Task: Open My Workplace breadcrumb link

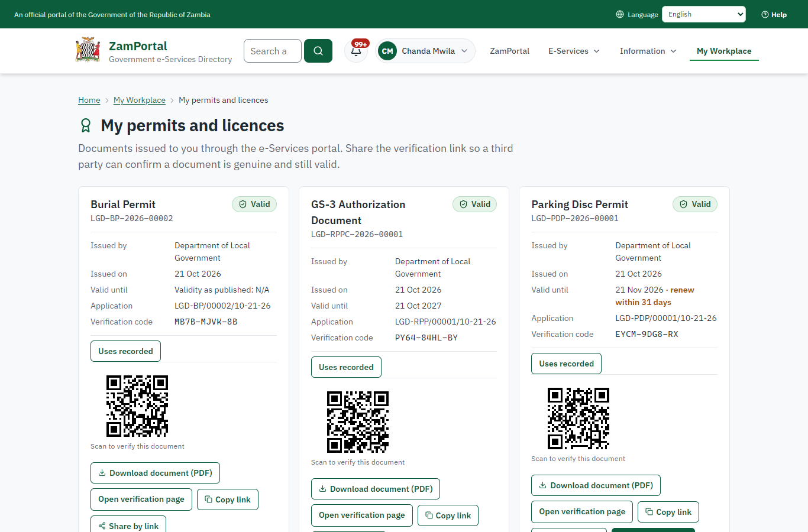Action: coord(140,100)
